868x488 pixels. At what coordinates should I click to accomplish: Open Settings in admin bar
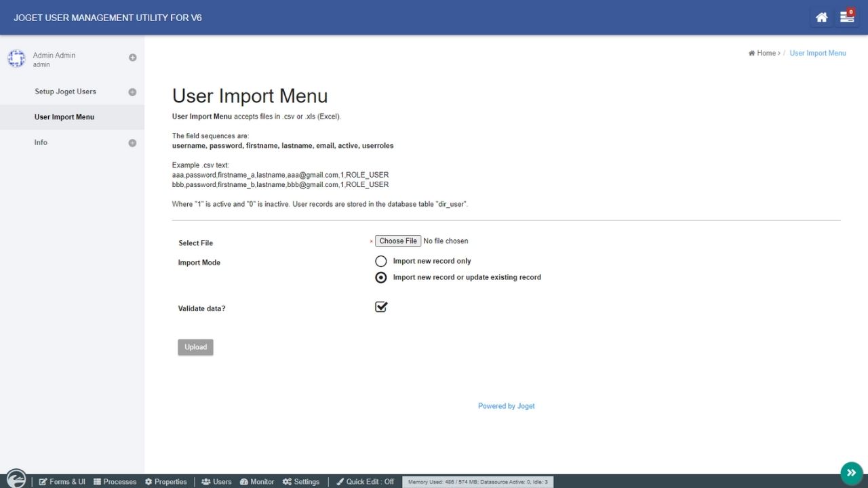pyautogui.click(x=301, y=482)
